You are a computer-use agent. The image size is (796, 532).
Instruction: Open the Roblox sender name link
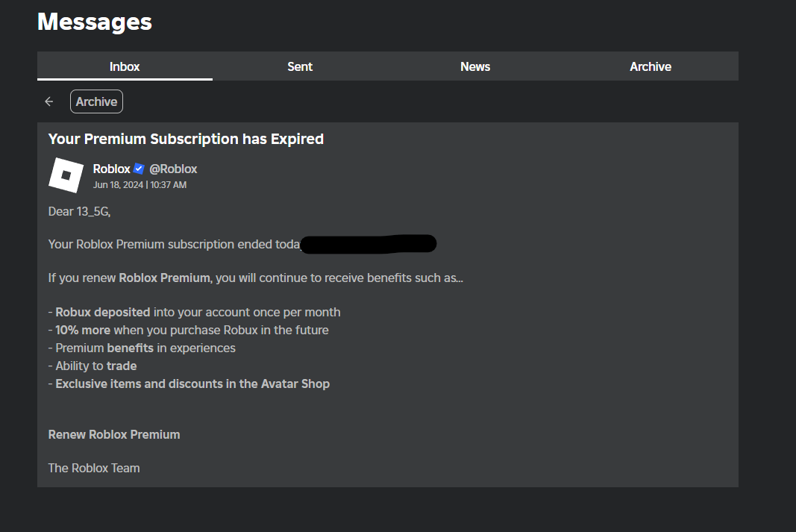112,169
